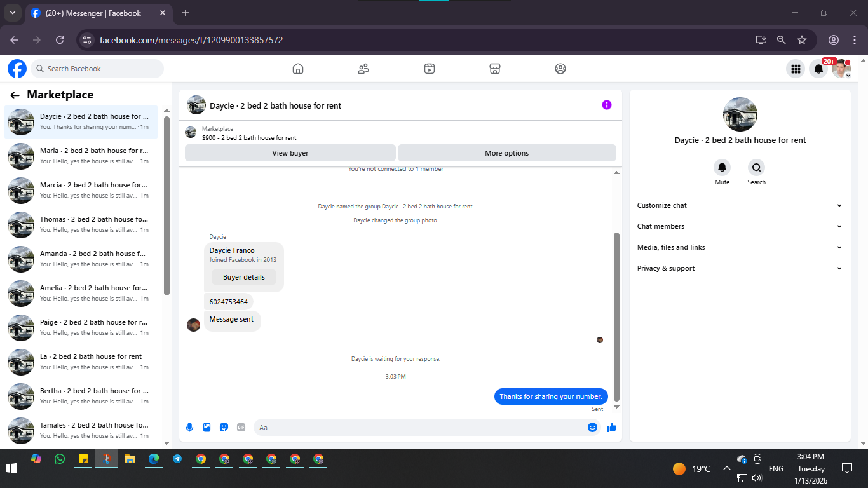Open the Marketplace storefront icon
Viewport: 868px width, 488px height.
click(x=495, y=69)
